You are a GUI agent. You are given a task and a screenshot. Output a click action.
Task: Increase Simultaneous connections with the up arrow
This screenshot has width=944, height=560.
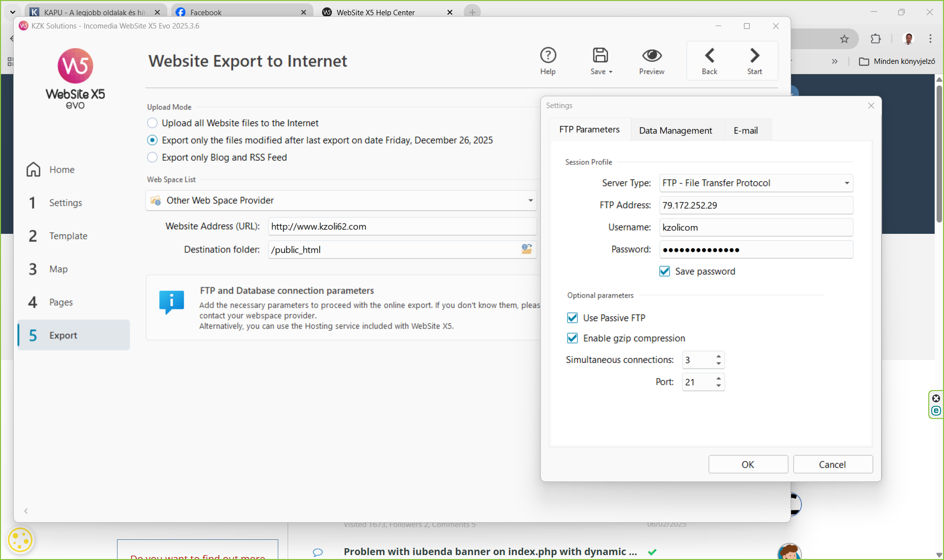click(x=719, y=356)
